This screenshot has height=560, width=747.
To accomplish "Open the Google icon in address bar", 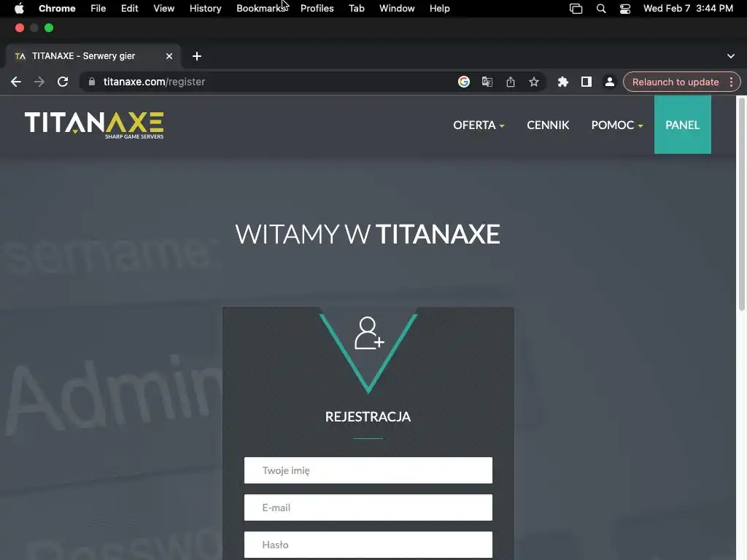I will click(463, 82).
